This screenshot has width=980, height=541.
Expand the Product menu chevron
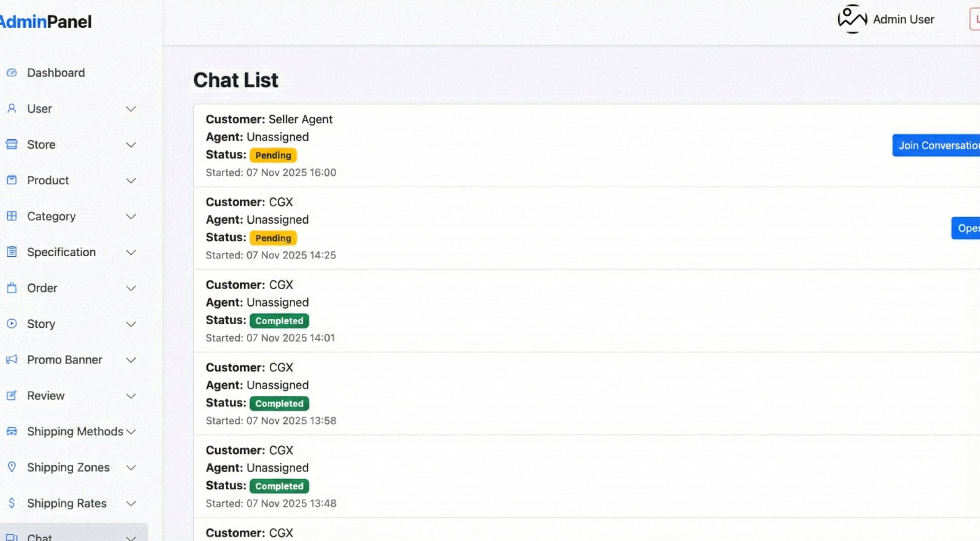point(131,180)
